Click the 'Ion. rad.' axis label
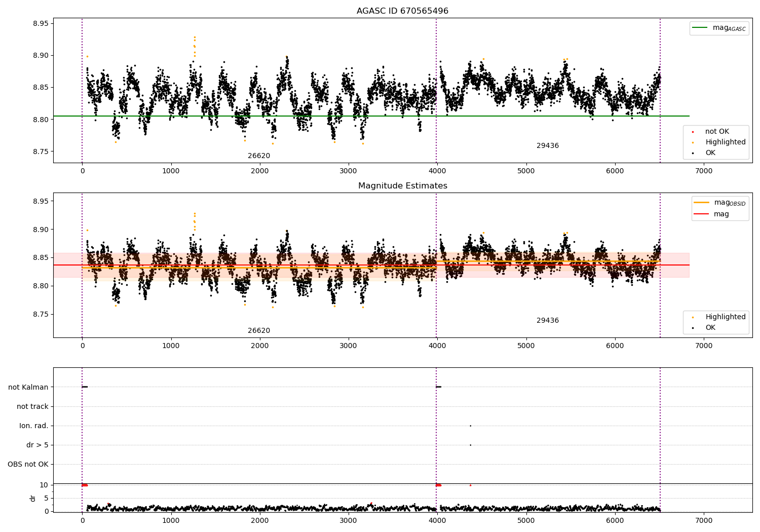 [x=34, y=426]
